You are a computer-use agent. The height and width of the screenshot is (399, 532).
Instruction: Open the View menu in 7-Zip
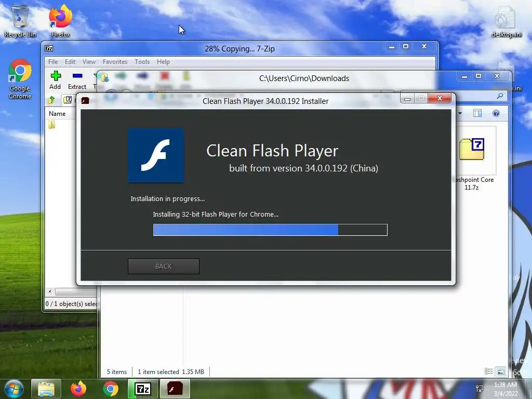coord(89,62)
